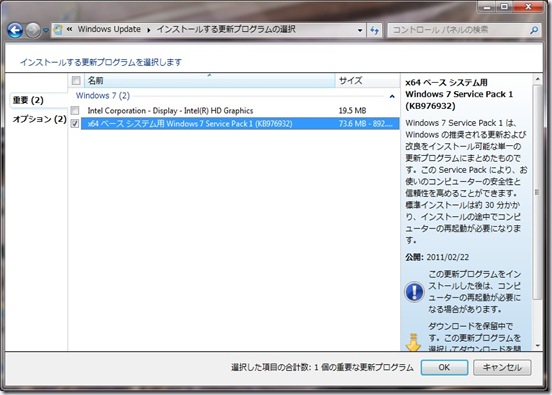Click the Control Panel icon in address bar
This screenshot has height=395, width=552.
point(58,30)
